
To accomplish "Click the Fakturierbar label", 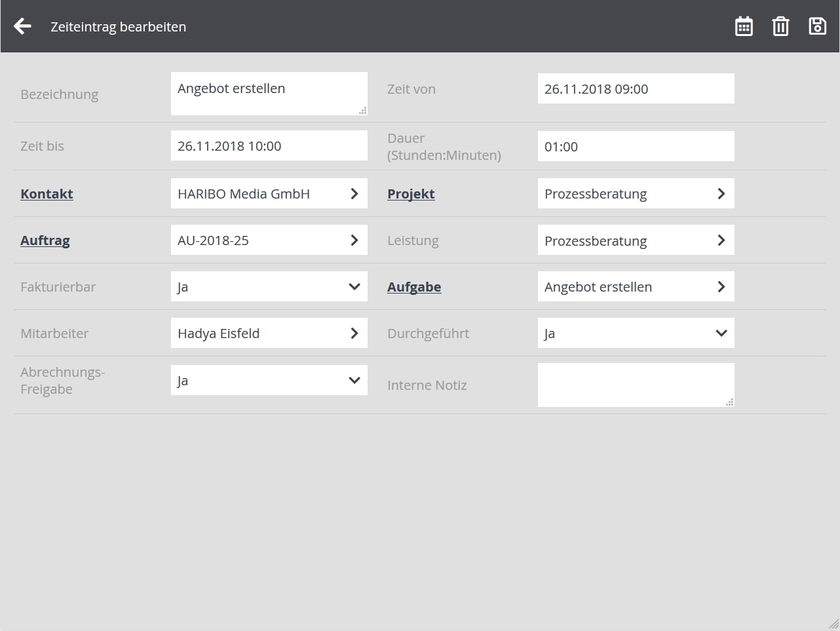I will coord(58,287).
